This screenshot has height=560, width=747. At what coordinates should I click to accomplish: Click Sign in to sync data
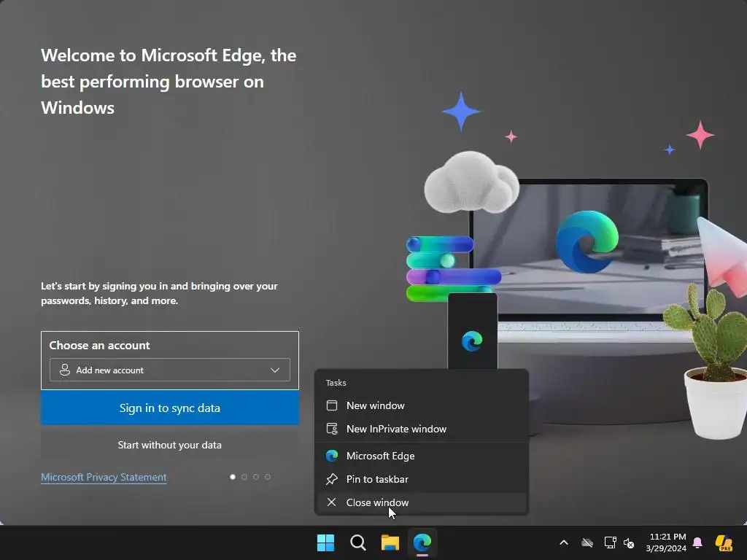coord(169,408)
